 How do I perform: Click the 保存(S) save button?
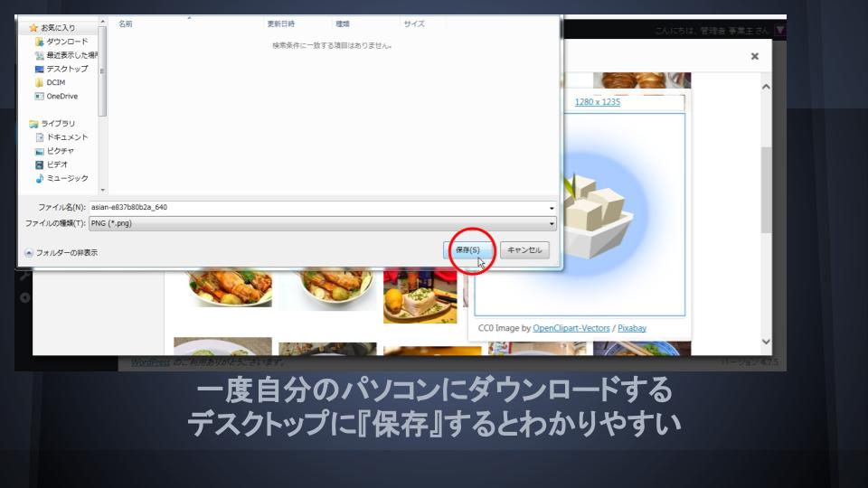coord(468,250)
